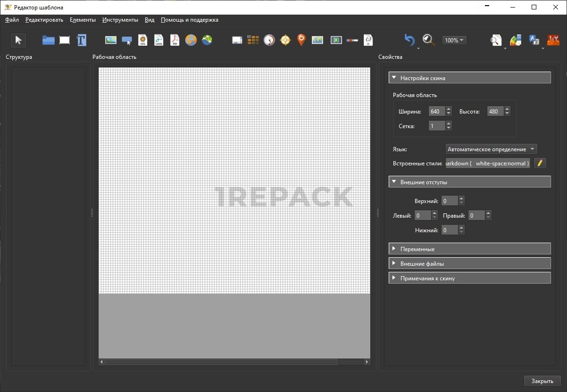
Task: Open the Язык language dropdown
Action: pos(491,149)
